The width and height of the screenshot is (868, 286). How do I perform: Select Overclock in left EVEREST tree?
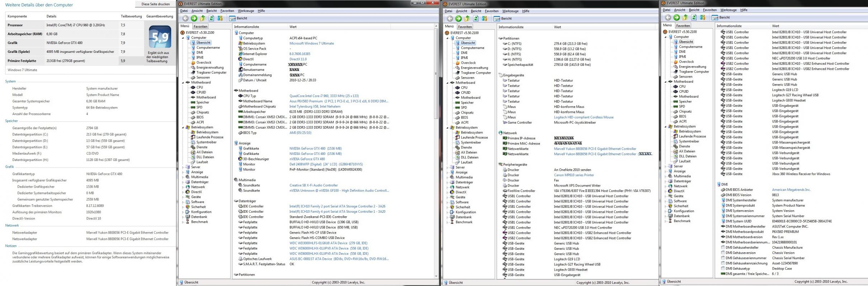pyautogui.click(x=203, y=63)
